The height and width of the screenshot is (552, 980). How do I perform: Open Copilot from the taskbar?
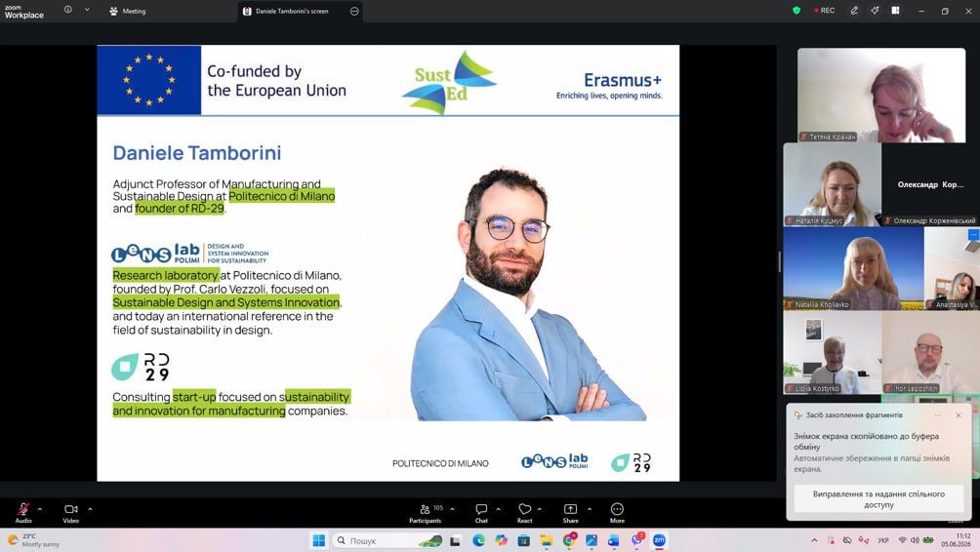tap(502, 540)
